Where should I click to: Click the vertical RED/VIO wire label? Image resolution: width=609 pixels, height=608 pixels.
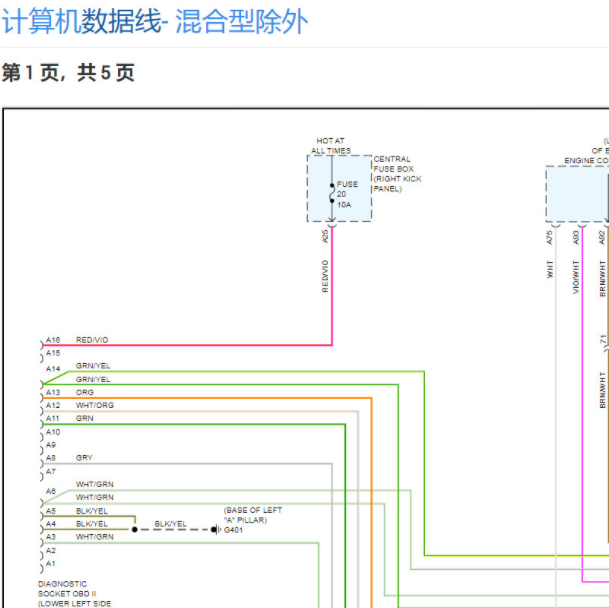[325, 276]
